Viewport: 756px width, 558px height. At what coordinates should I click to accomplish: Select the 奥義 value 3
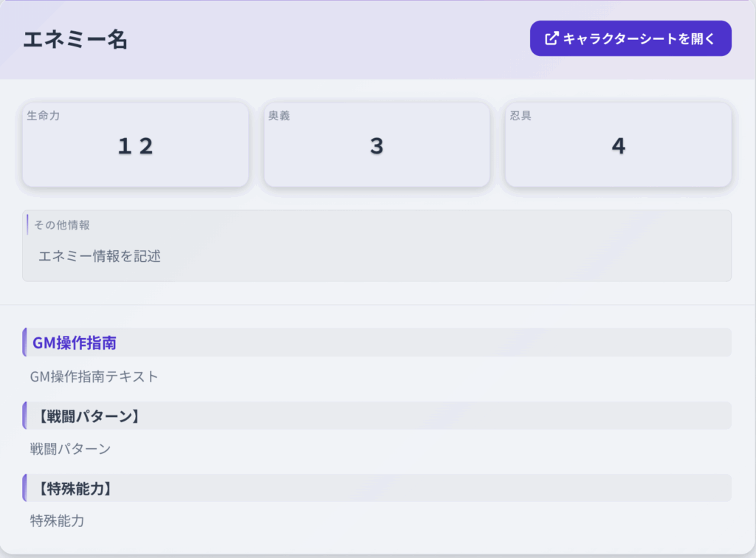[377, 146]
